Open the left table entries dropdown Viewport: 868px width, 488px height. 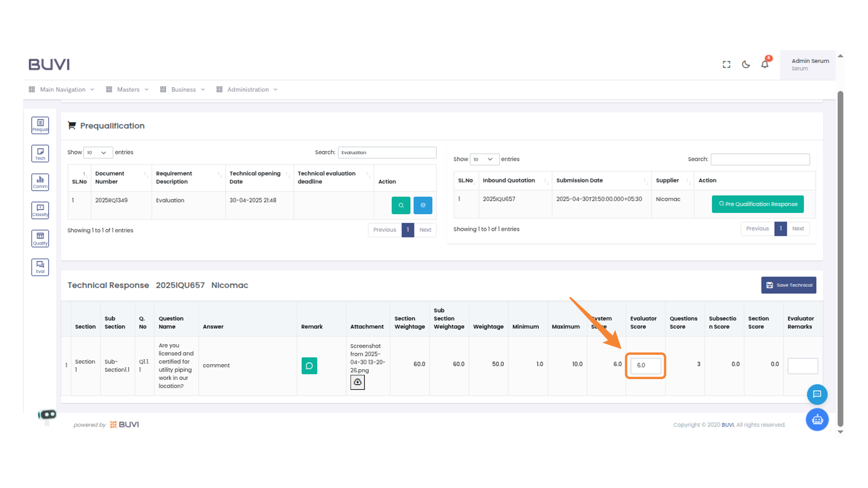click(x=98, y=153)
